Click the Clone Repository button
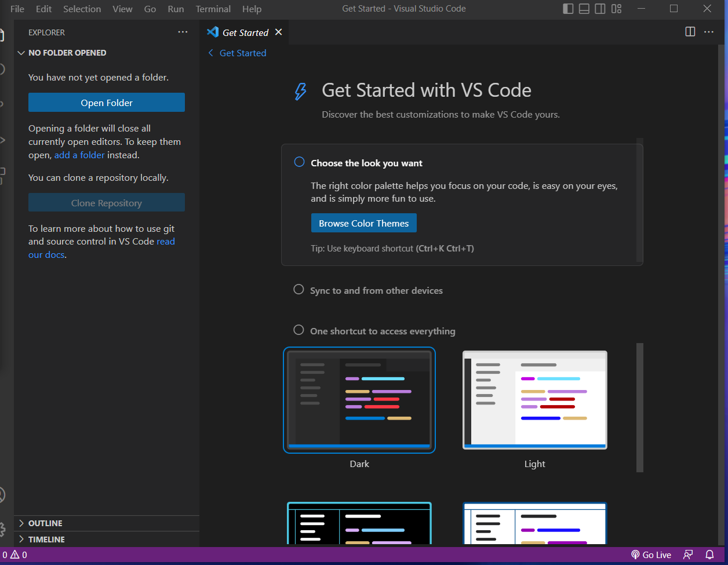The height and width of the screenshot is (565, 728). click(107, 203)
